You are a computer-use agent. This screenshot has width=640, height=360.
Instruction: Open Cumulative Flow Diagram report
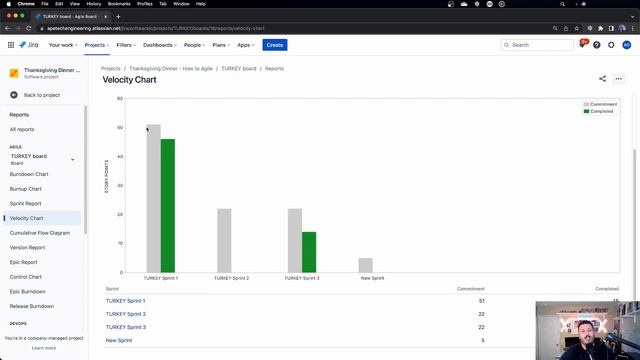coord(40,233)
